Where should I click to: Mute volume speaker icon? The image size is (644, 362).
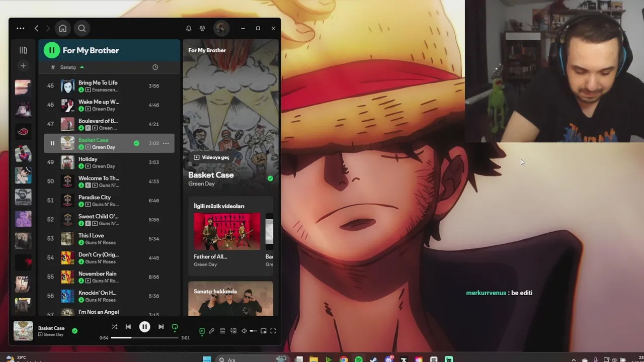[244, 331]
